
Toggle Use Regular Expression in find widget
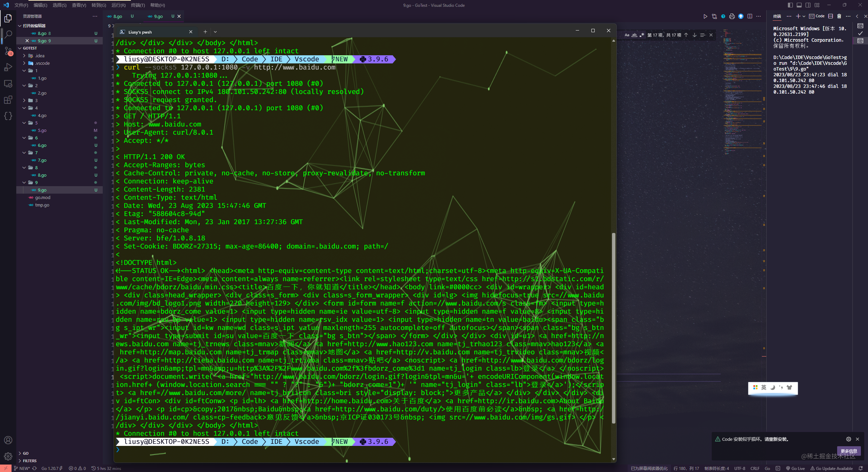point(642,35)
